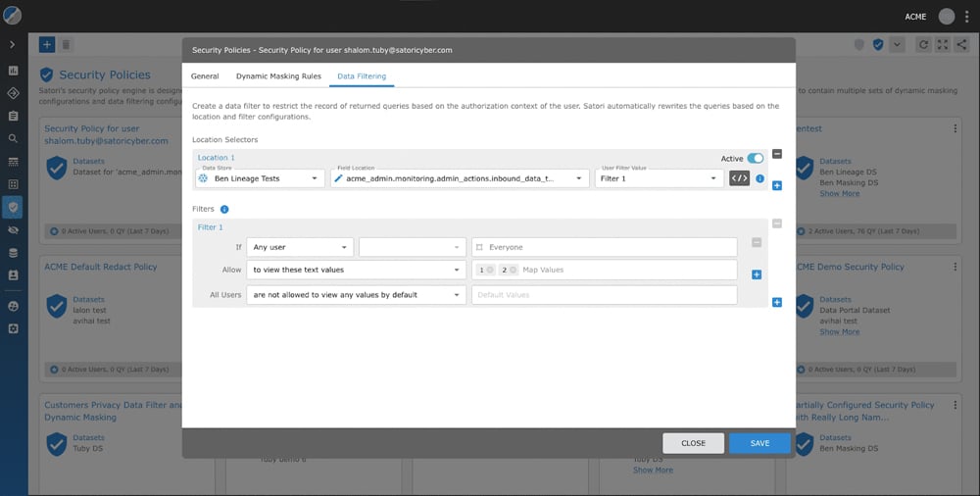Expand the left sidebar with the chevron
The height and width of the screenshot is (496, 980).
13,45
